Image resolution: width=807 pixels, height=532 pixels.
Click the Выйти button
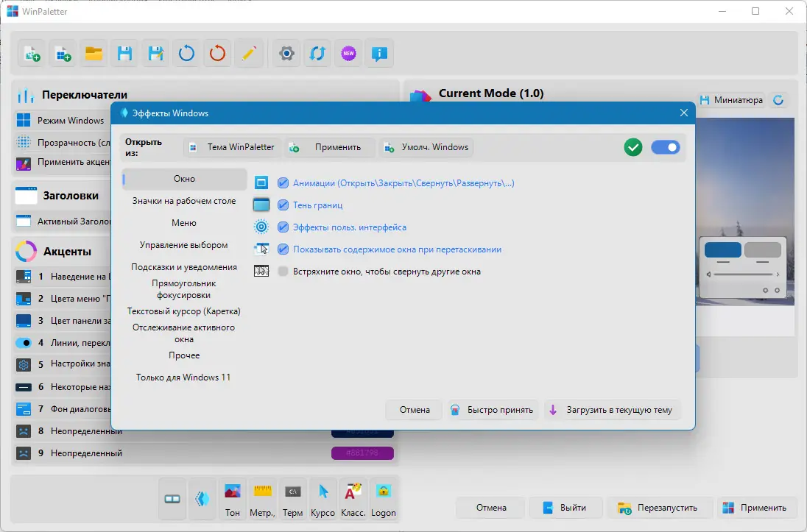click(x=565, y=508)
